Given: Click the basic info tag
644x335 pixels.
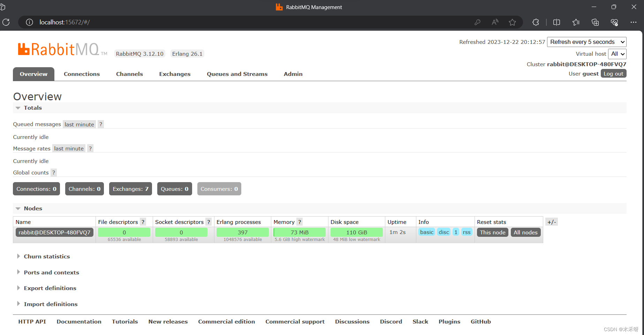Looking at the screenshot, I should click(x=427, y=232).
